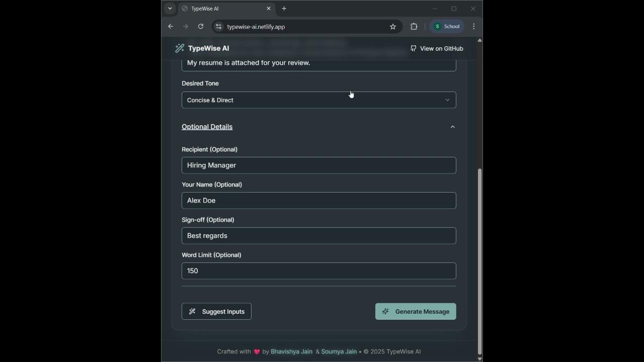This screenshot has width=644, height=362.
Task: Open Chrome's three-dot menu
Action: tap(474, 27)
